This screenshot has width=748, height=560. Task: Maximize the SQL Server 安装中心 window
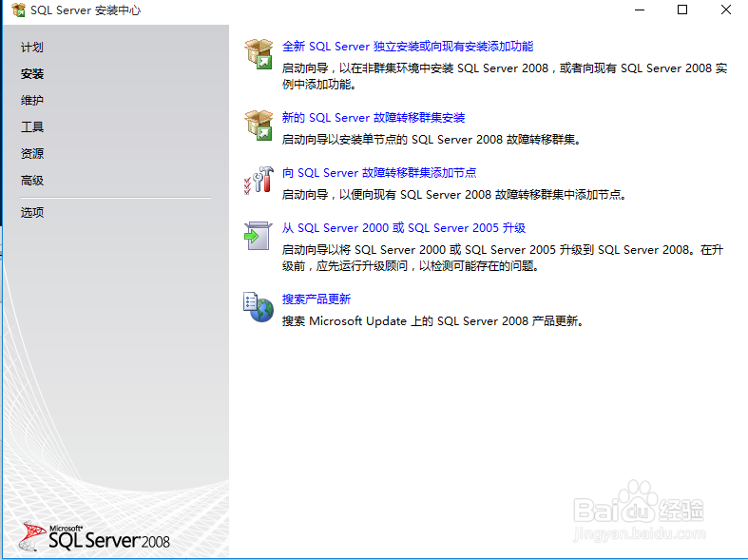point(682,10)
